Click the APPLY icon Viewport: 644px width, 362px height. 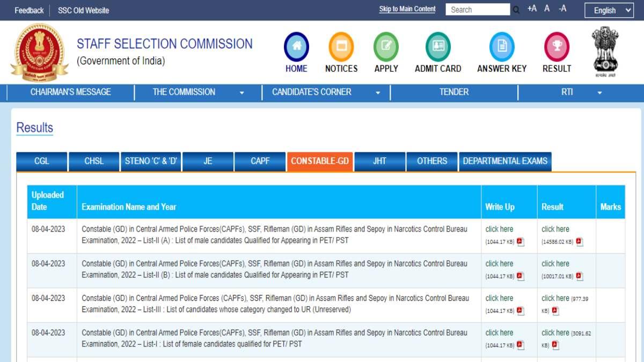click(386, 47)
